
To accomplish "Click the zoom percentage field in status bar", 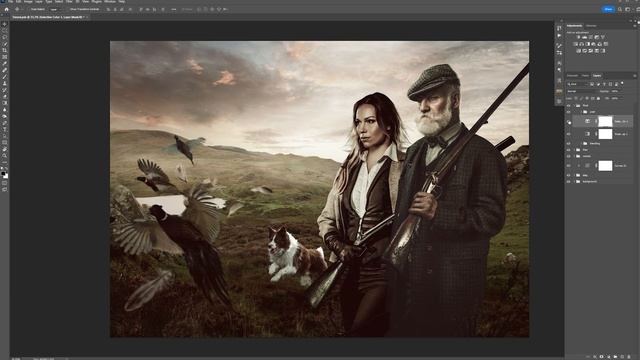I will point(16,358).
